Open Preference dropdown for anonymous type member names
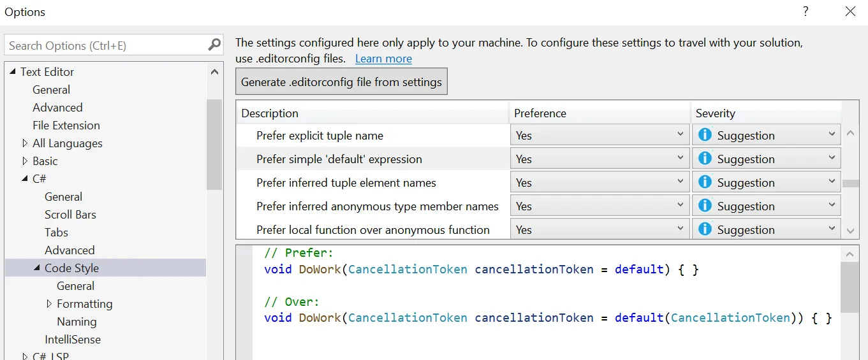This screenshot has height=360, width=868. [600, 206]
